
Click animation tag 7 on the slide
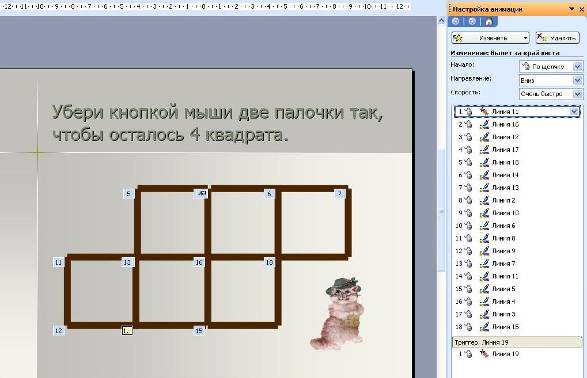(x=340, y=193)
